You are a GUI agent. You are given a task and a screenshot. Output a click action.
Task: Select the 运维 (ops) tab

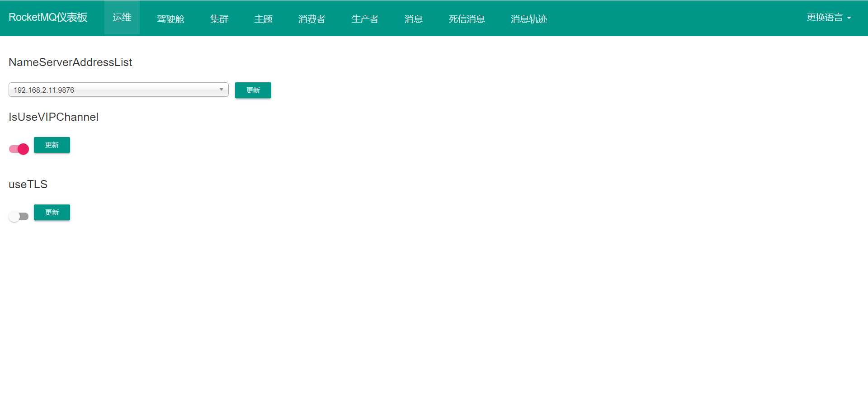122,17
